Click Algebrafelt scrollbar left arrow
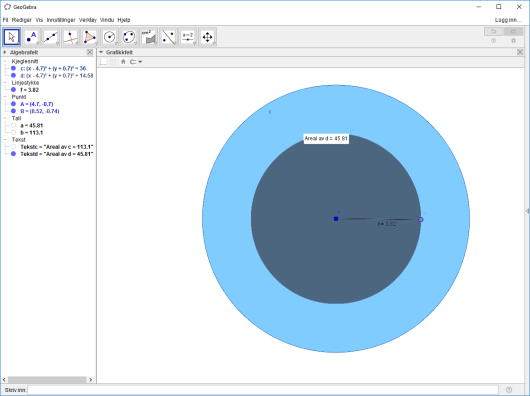The image size is (530, 396). 4,379
